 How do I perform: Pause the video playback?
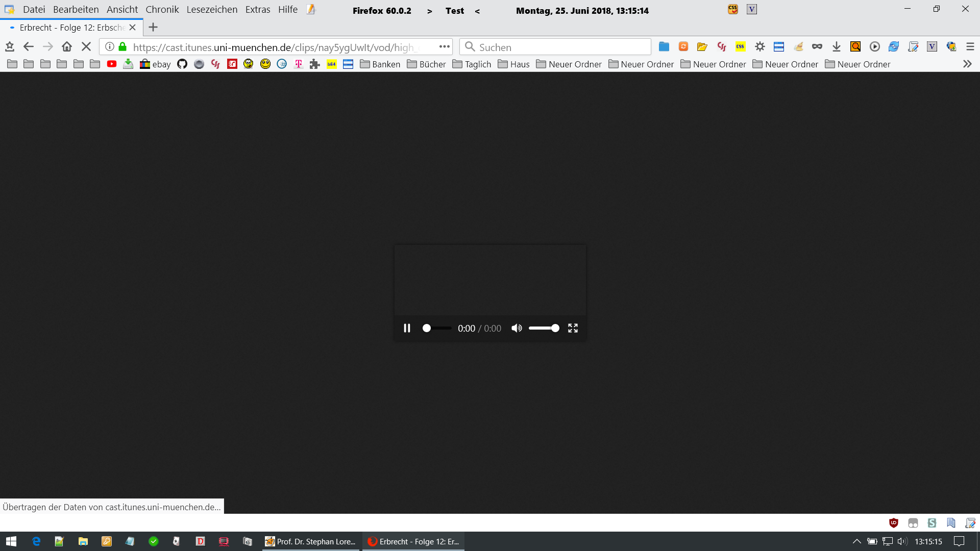(407, 328)
